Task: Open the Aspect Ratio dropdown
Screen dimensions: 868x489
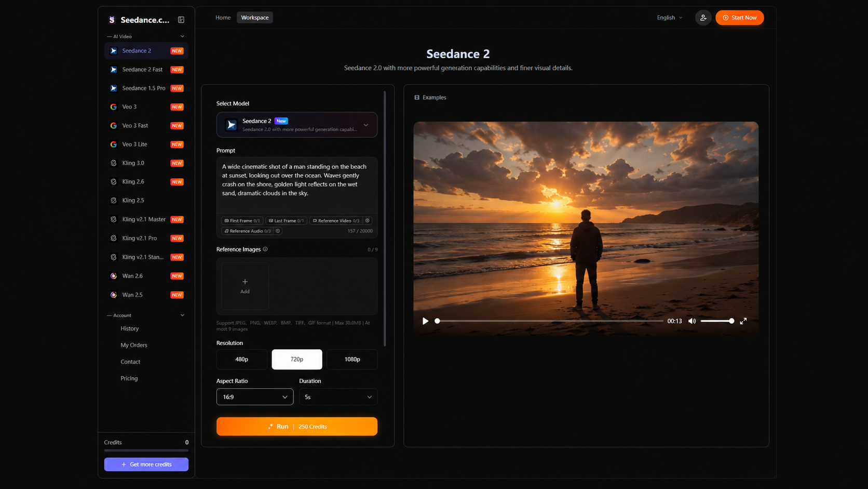Action: pyautogui.click(x=255, y=397)
